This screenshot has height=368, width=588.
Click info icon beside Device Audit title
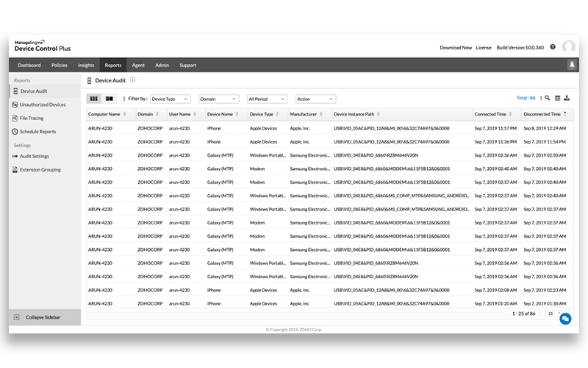(x=133, y=79)
